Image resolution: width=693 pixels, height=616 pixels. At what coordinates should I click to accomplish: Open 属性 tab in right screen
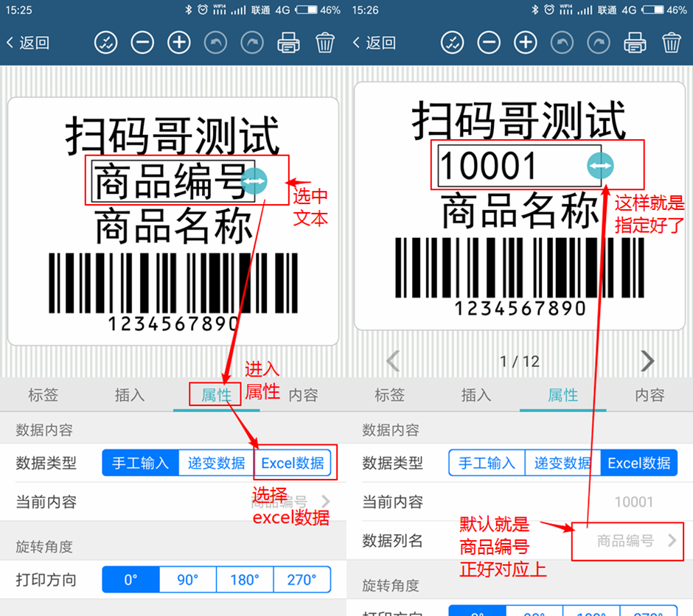563,395
